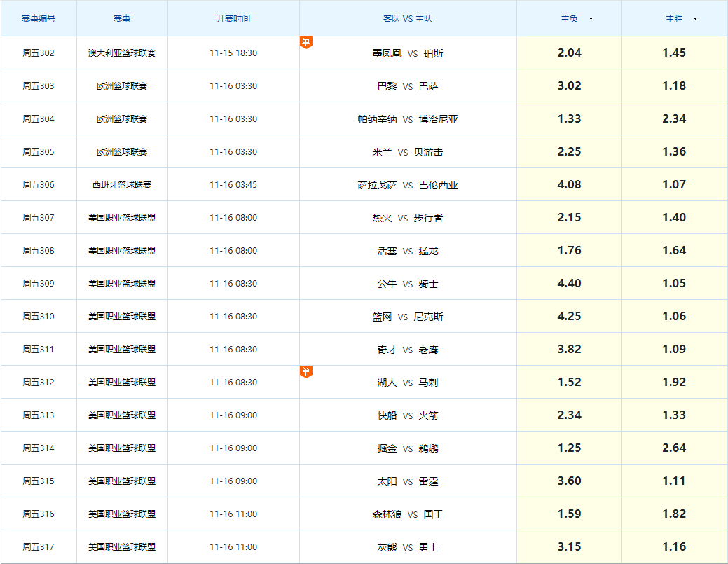728x564 pixels.
Task: Choose 主负 odds 1.25 for 掘金 vs 鹈鹕
Action: [569, 448]
